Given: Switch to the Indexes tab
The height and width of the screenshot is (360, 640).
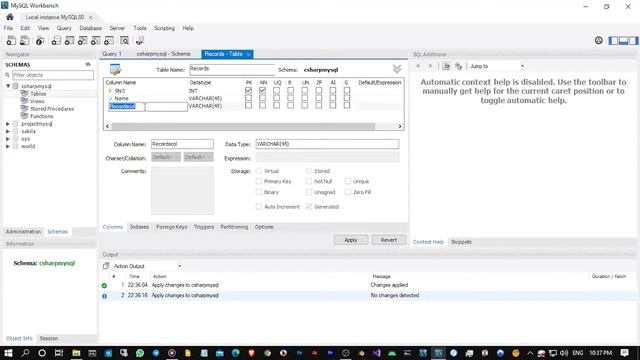Looking at the screenshot, I should click(139, 227).
